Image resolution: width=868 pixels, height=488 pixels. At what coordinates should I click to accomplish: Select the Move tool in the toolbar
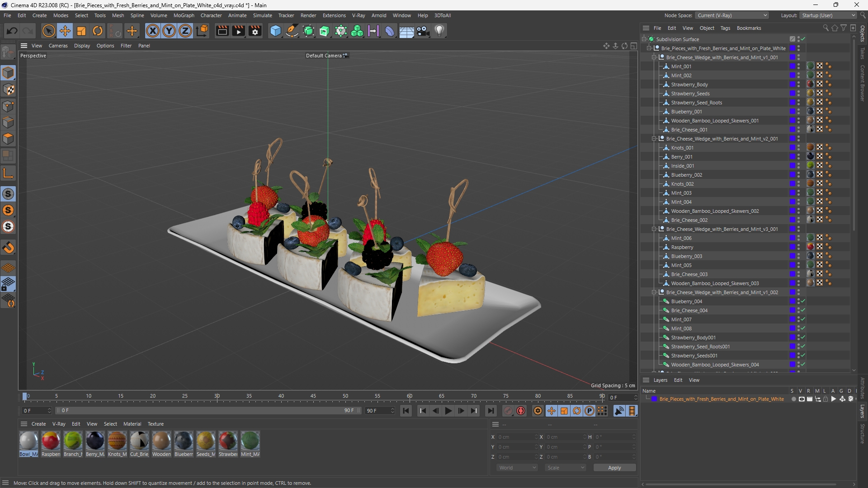(65, 31)
